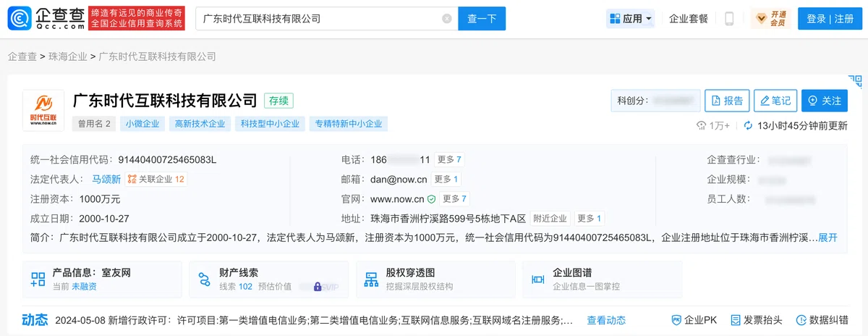Expand 更多 1 addresses
This screenshot has width=868, height=336.
[x=590, y=218]
